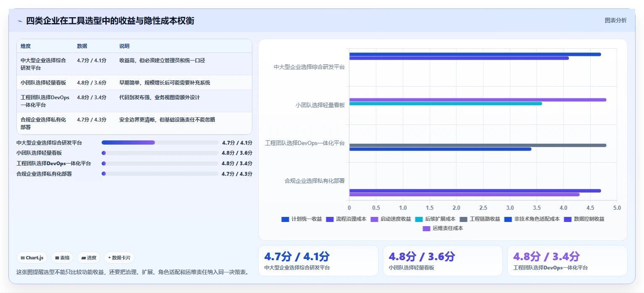Click the 后续扩展成本 cyan chart bar

[445, 103]
